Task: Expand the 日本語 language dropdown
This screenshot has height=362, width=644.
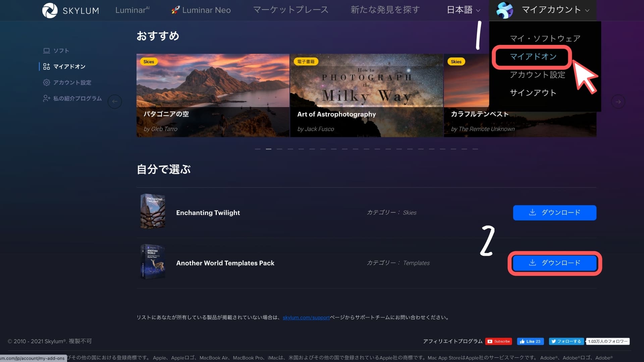Action: (x=463, y=10)
